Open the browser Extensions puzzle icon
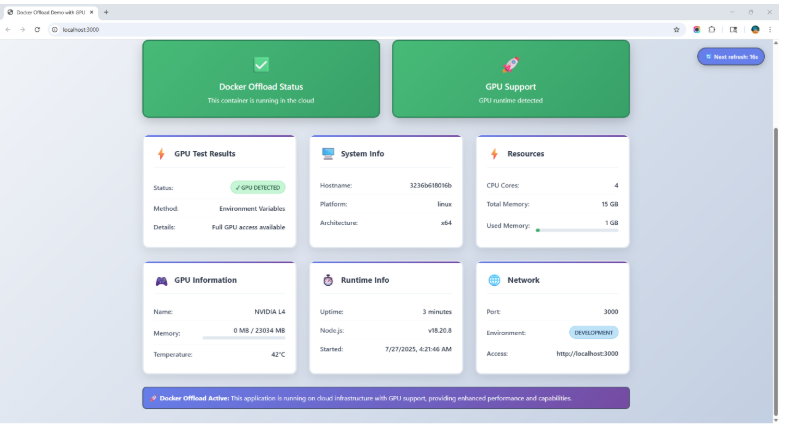Image resolution: width=786 pixels, height=440 pixels. pyautogui.click(x=714, y=29)
